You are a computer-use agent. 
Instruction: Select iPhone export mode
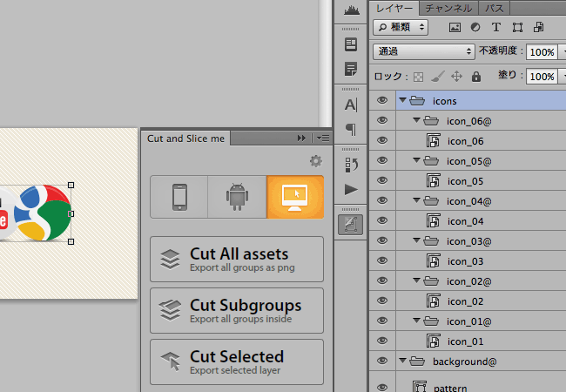pos(179,197)
